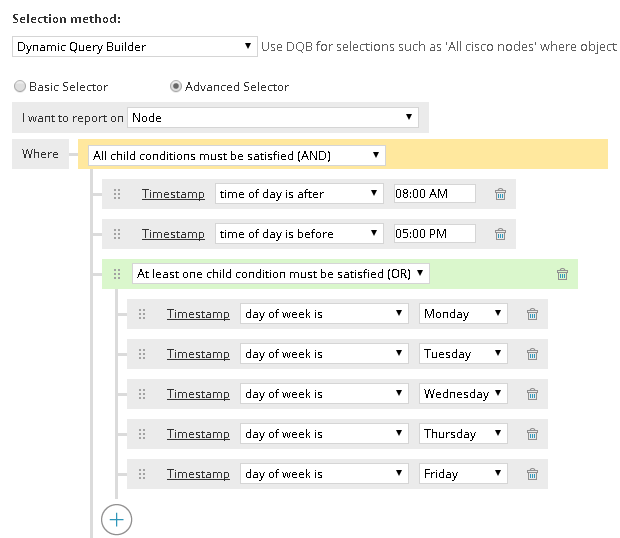Viewport: 620px width, 538px height.
Task: Add a new condition with plus icon
Action: [117, 519]
